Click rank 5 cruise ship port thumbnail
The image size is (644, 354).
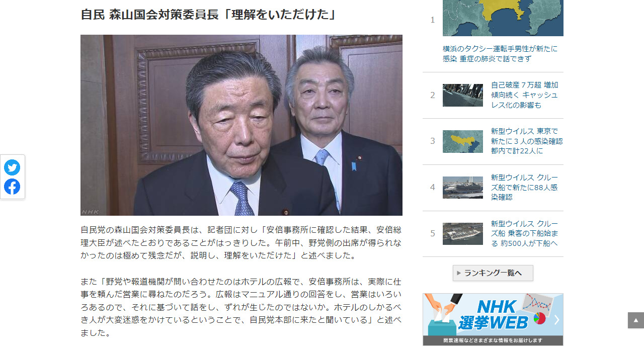(x=463, y=234)
